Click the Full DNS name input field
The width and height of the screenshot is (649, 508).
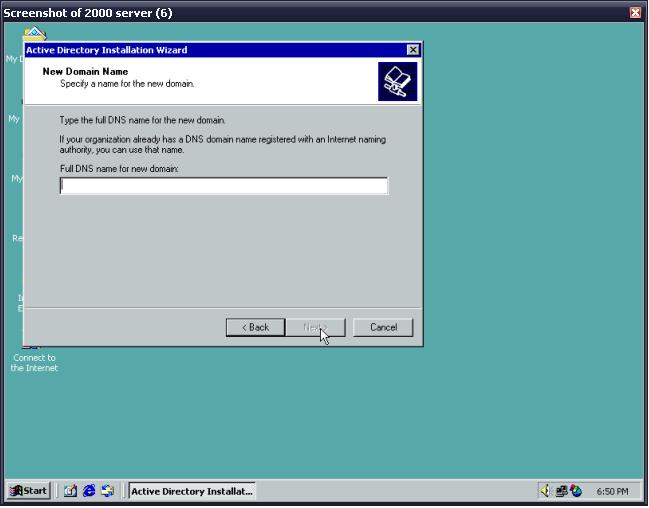click(x=224, y=186)
